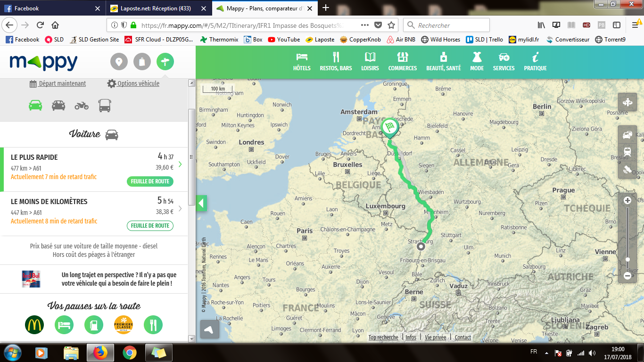Choose the carpool vehicle transport mode
644x362 pixels.
click(x=58, y=105)
